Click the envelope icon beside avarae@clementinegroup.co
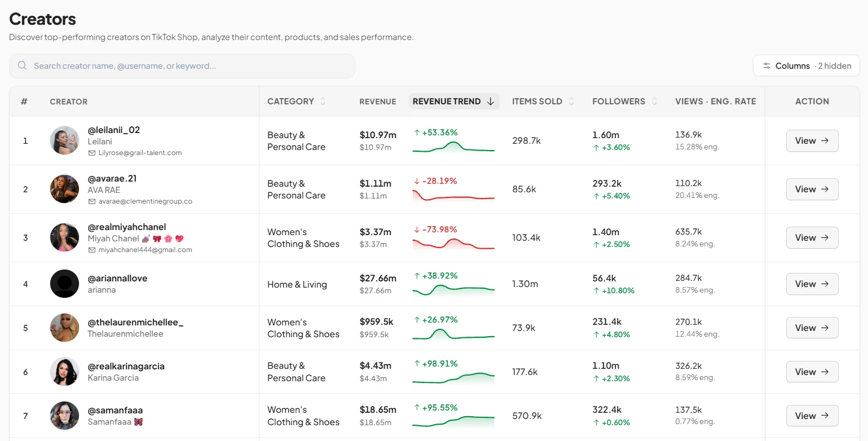The image size is (868, 441). click(x=92, y=201)
